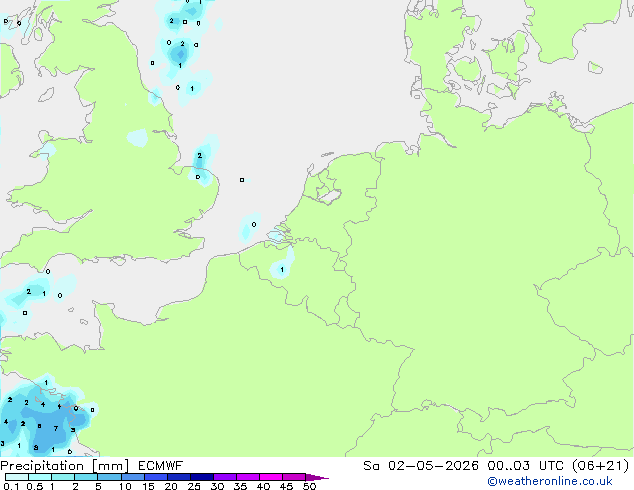The image size is (634, 490).
Task: Click the "35" legend scale value
Action: point(240,486)
